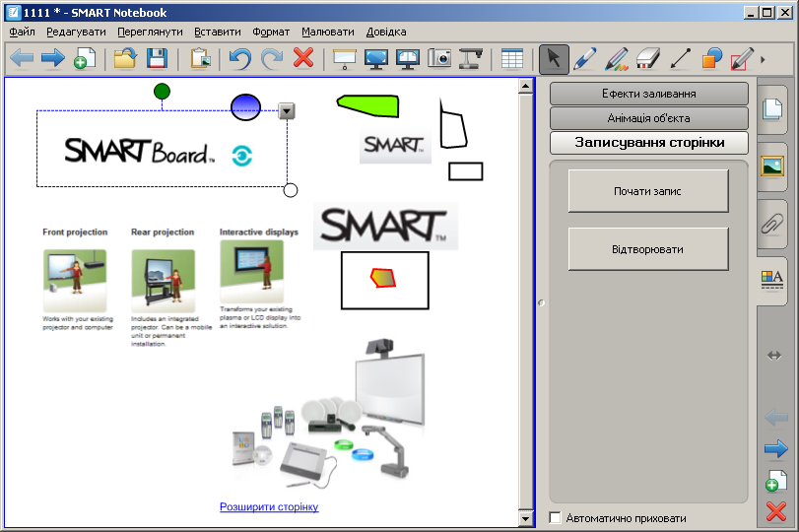The width and height of the screenshot is (799, 532).
Task: Move the sidebar to the other side
Action: pyautogui.click(x=774, y=356)
